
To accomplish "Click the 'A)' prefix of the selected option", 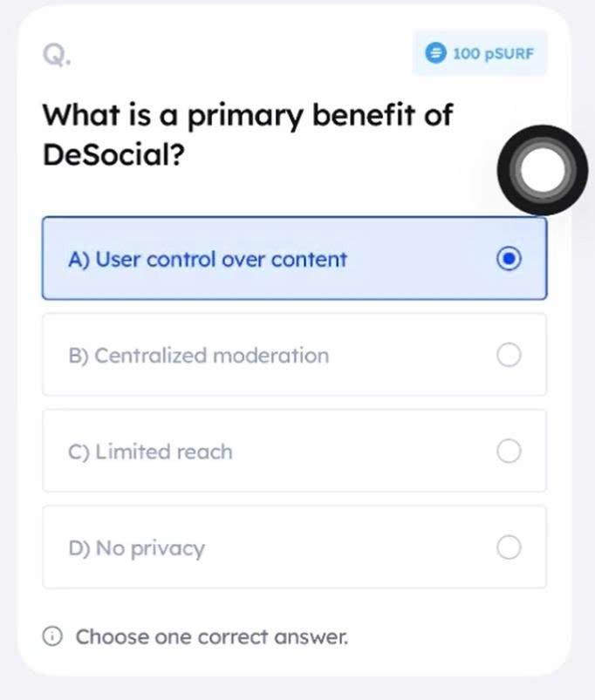I will click(x=79, y=259).
